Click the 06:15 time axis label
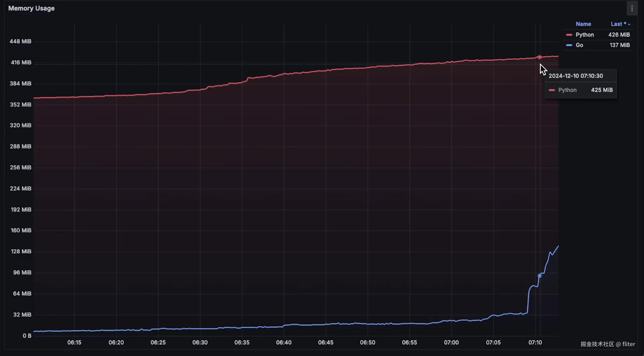This screenshot has width=644, height=356. pyautogui.click(x=74, y=343)
